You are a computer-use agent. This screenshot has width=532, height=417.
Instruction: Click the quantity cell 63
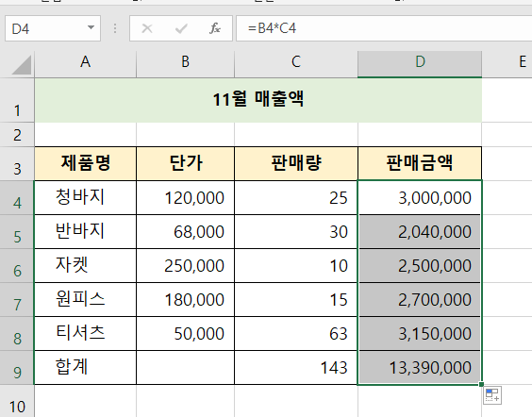point(296,333)
